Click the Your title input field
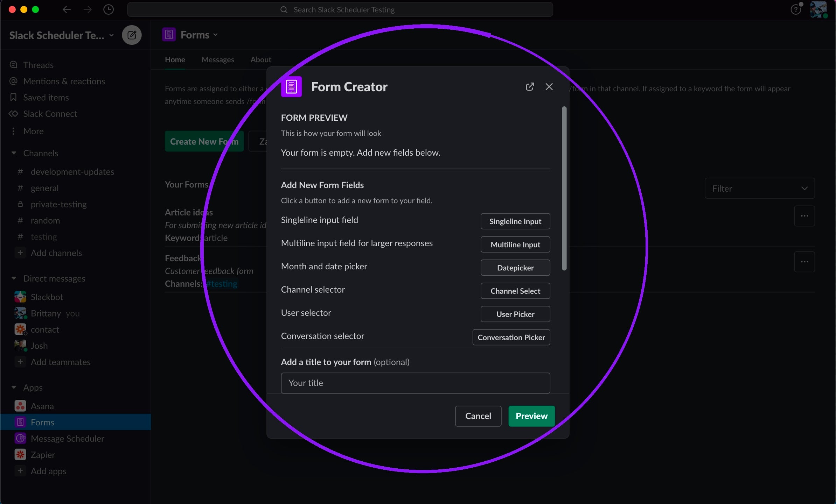 [x=415, y=383]
